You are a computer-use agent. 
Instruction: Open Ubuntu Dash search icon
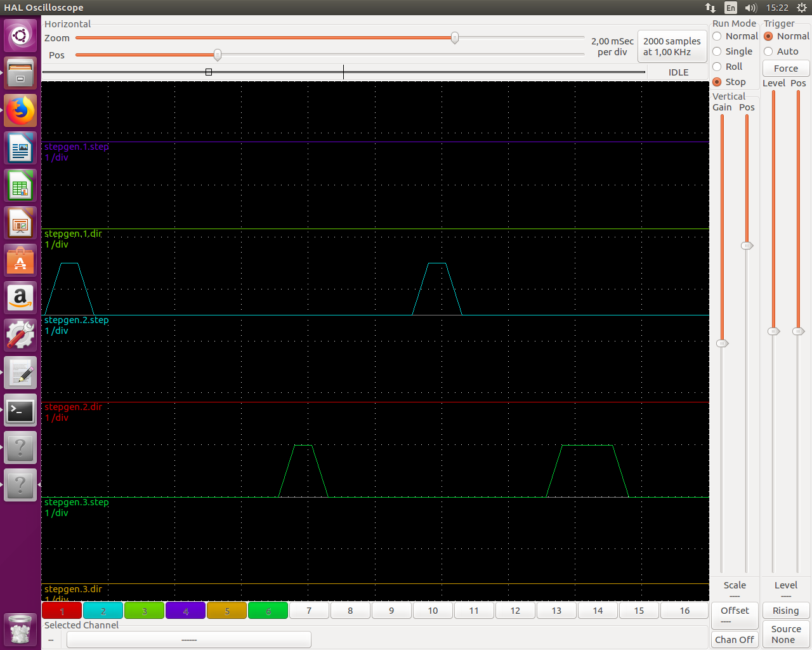pyautogui.click(x=20, y=36)
